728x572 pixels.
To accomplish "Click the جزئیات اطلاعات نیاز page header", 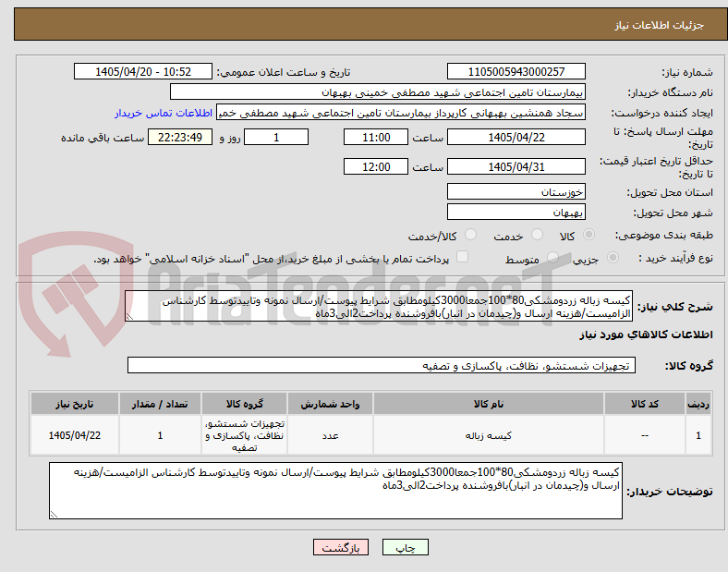I will [x=659, y=25].
